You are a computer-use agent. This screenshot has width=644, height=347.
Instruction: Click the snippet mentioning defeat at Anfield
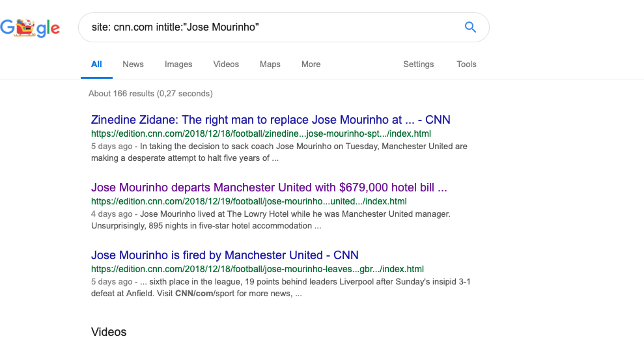281,288
